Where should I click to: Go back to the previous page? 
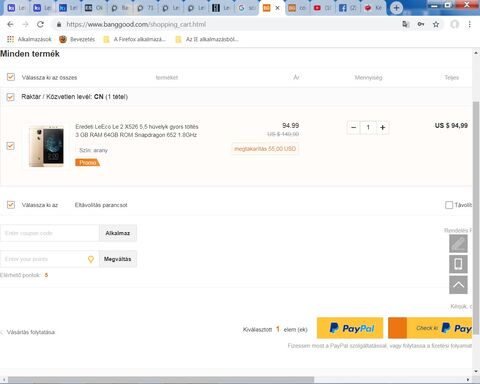[x=10, y=24]
